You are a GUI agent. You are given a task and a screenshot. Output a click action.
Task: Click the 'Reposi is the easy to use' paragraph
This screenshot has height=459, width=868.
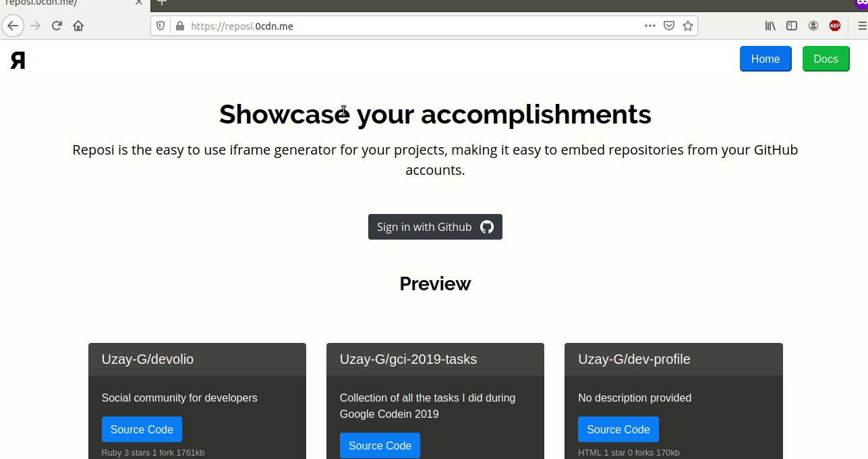[435, 160]
